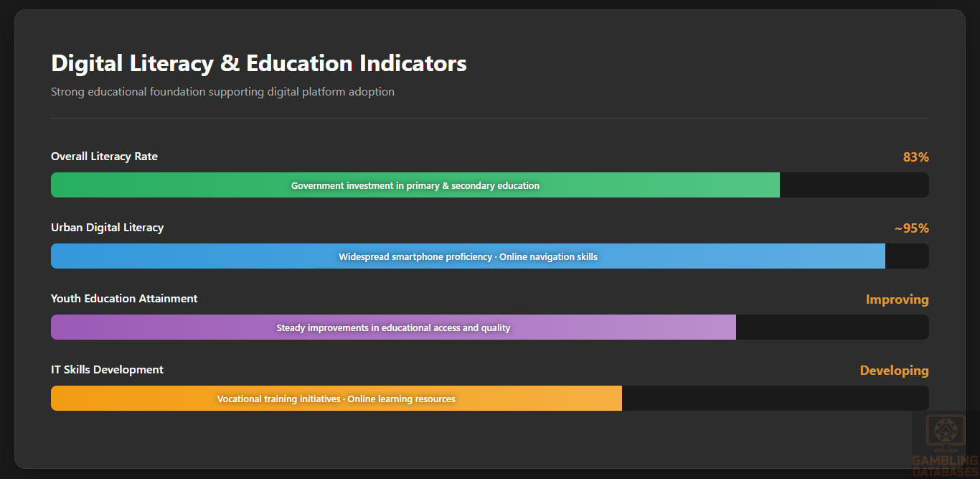Select the "Urban Digital Literacy" label

107,228
